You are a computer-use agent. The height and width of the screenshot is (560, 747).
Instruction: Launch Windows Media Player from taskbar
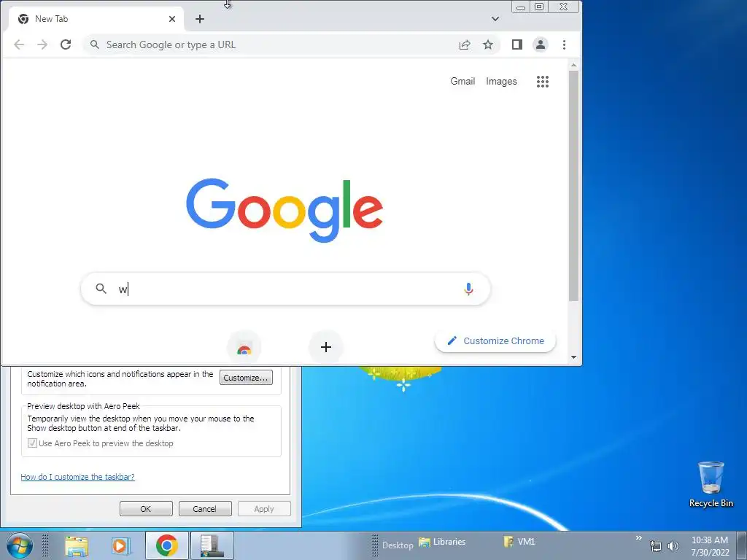point(120,545)
